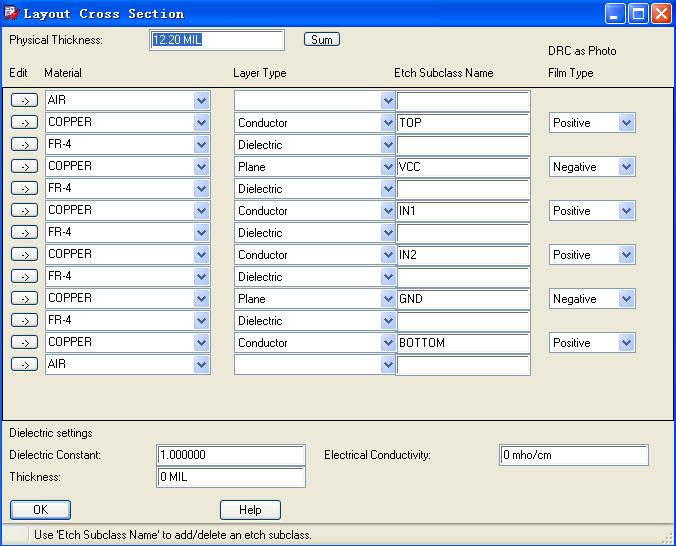
Task: Expand Layer Type dropdown for IN2 conductor
Action: (x=388, y=255)
